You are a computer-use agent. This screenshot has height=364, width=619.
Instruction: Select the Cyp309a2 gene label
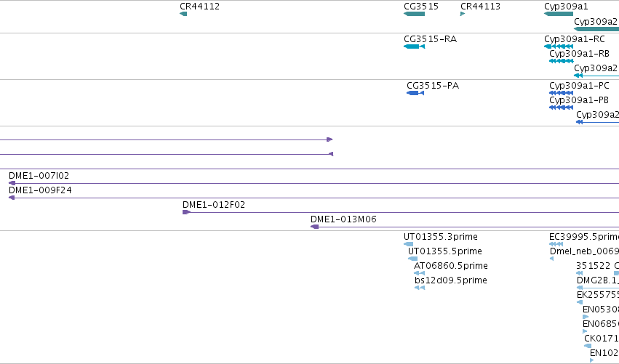pyautogui.click(x=596, y=21)
